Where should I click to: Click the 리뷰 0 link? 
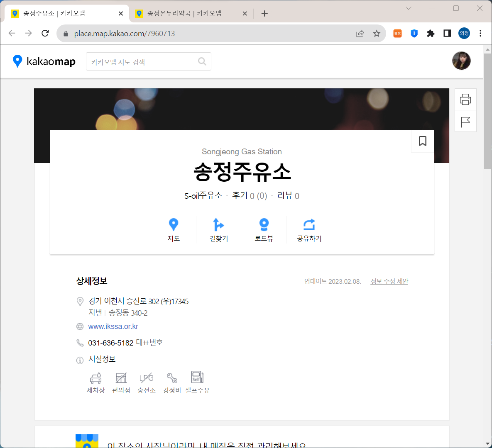(x=288, y=196)
